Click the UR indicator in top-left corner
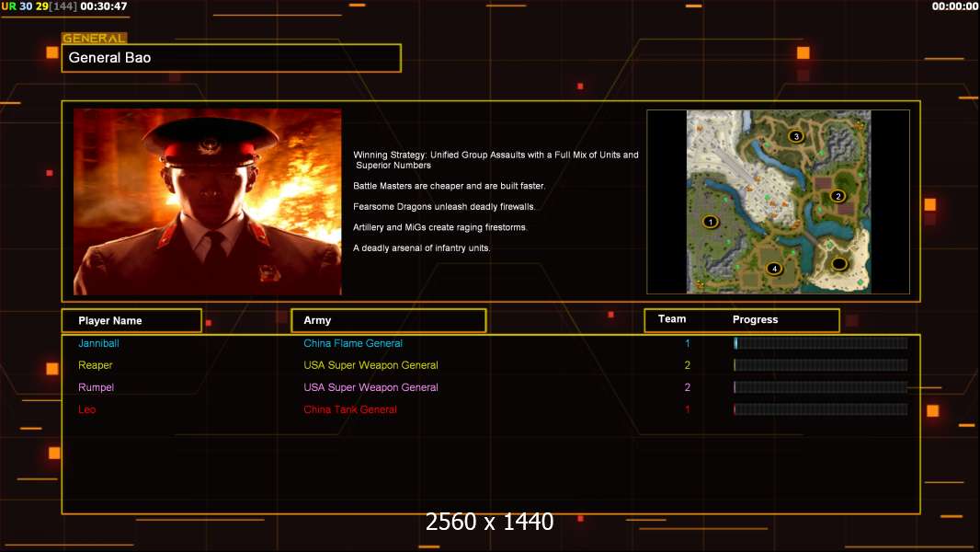The width and height of the screenshot is (980, 552). pyautogui.click(x=9, y=6)
